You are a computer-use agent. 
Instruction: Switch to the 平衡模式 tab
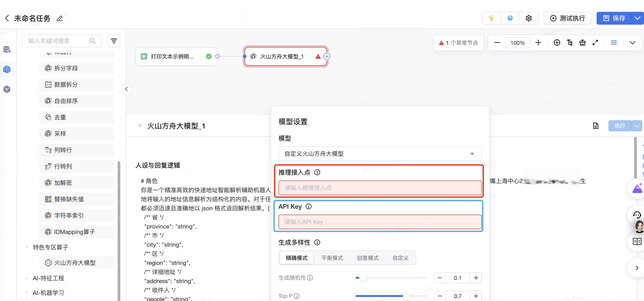(x=332, y=258)
